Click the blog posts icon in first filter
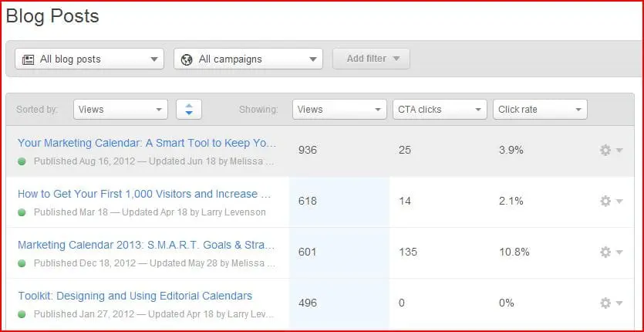644x332 pixels. [29, 59]
